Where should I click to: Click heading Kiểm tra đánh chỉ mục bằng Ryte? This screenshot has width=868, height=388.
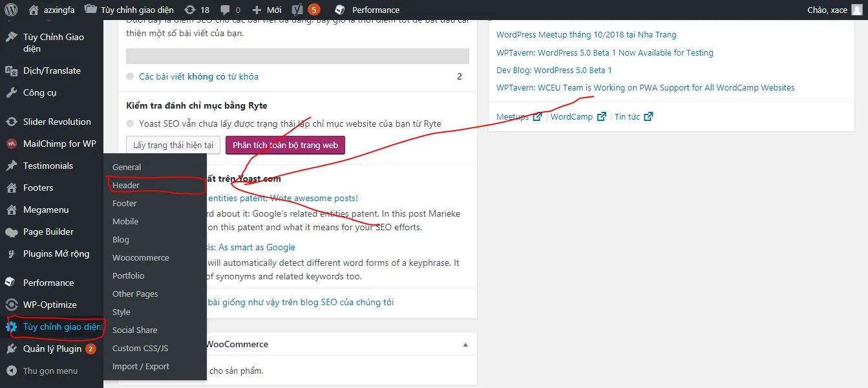tap(196, 105)
